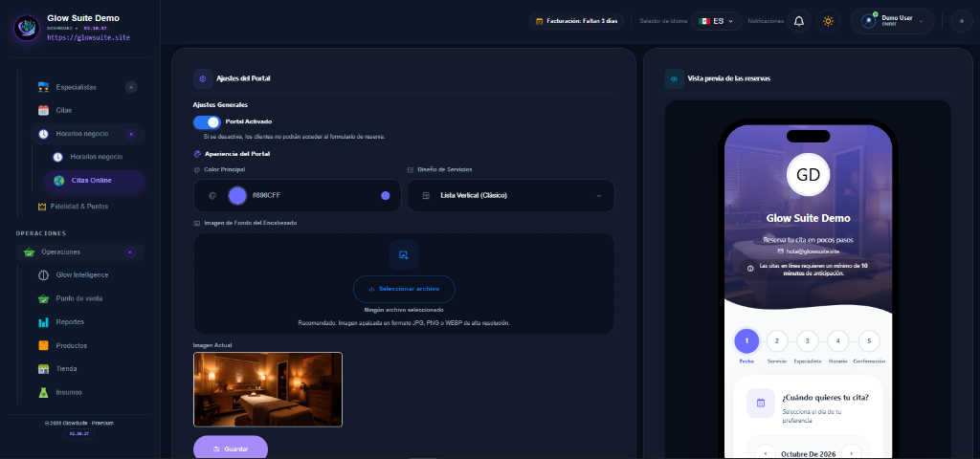Open Glow Intelligence page
The image size is (980, 459).
coord(82,274)
